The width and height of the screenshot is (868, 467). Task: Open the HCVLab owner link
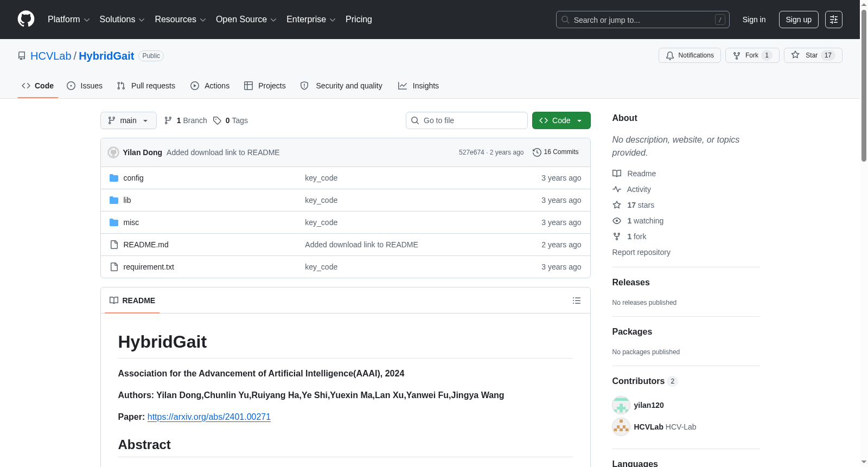click(x=51, y=56)
